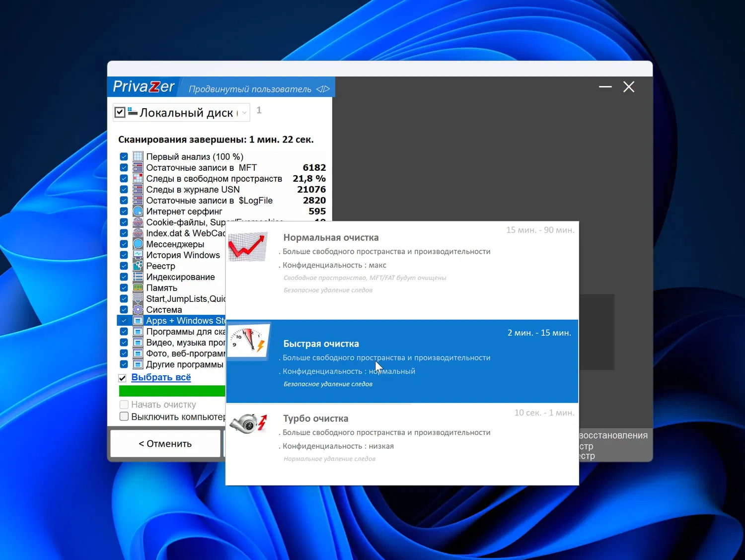Click the История Windows monitor icon
745x560 pixels.
point(138,255)
